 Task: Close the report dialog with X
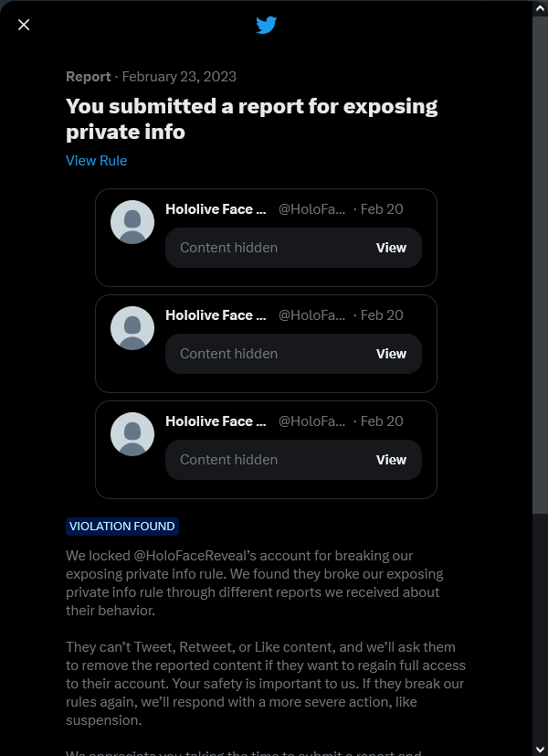pyautogui.click(x=24, y=25)
